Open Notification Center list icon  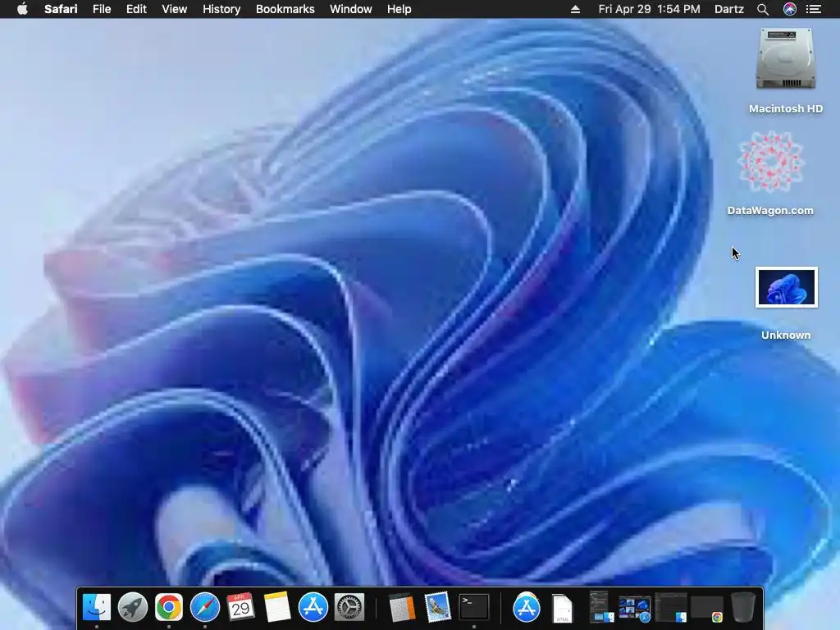(x=814, y=9)
